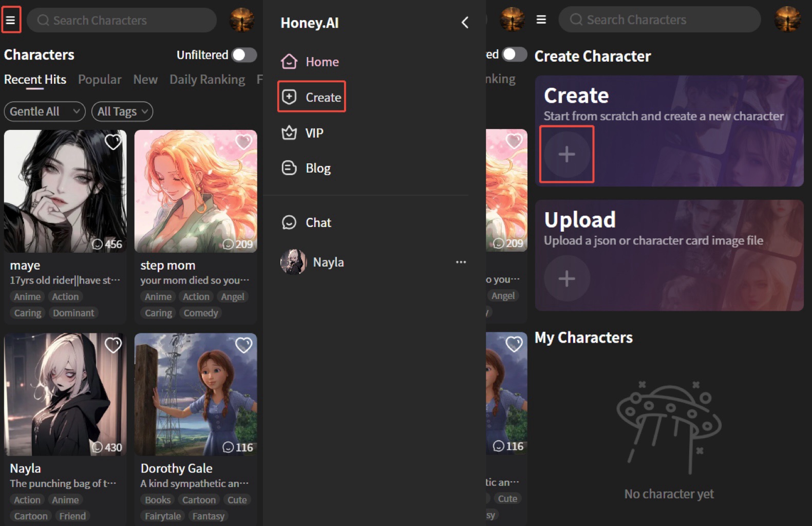Click the plus icon under Create

pyautogui.click(x=566, y=154)
